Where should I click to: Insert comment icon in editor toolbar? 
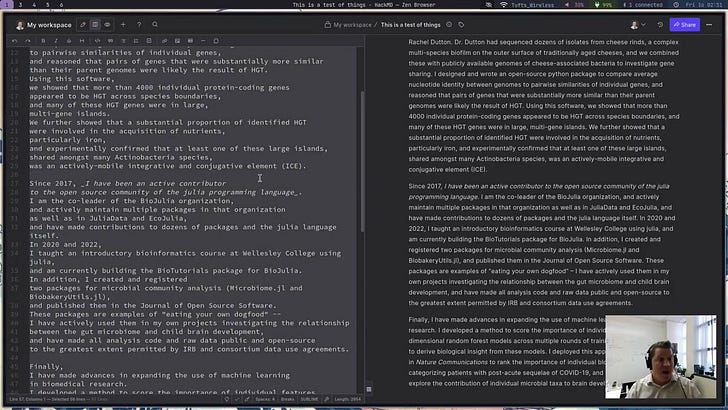[216, 41]
